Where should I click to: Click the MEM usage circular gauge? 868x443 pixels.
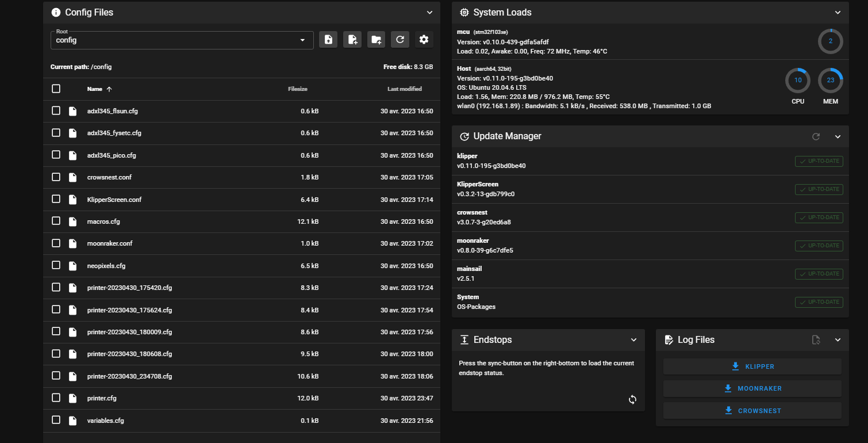830,81
